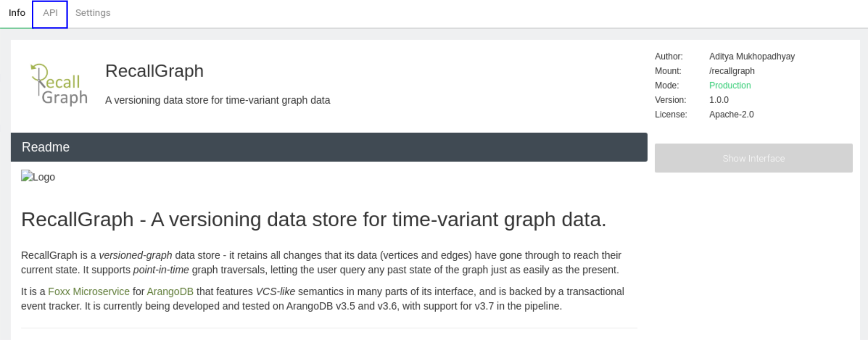The image size is (868, 340).
Task: Select the author name Aditya Mukhopadhyay
Action: pyautogui.click(x=752, y=57)
